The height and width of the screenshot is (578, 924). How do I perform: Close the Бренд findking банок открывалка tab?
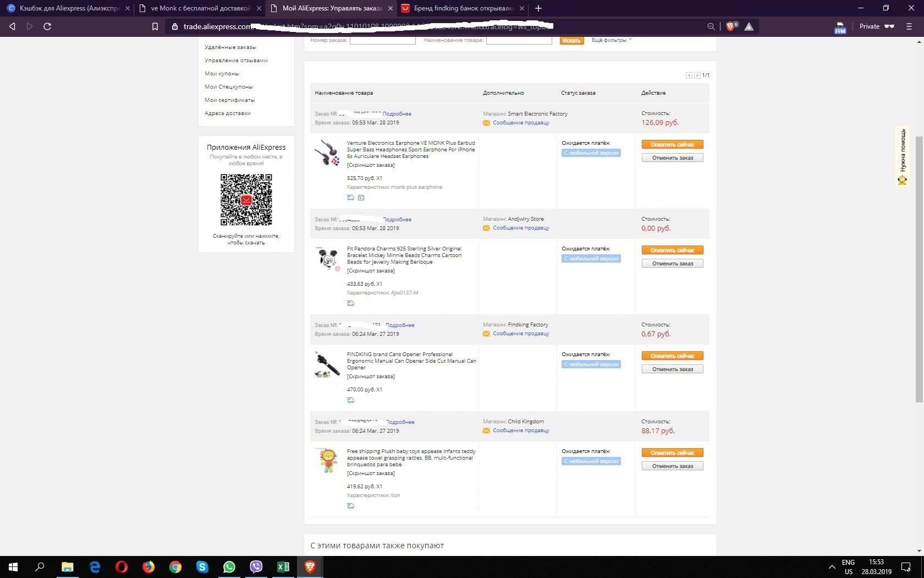click(522, 8)
